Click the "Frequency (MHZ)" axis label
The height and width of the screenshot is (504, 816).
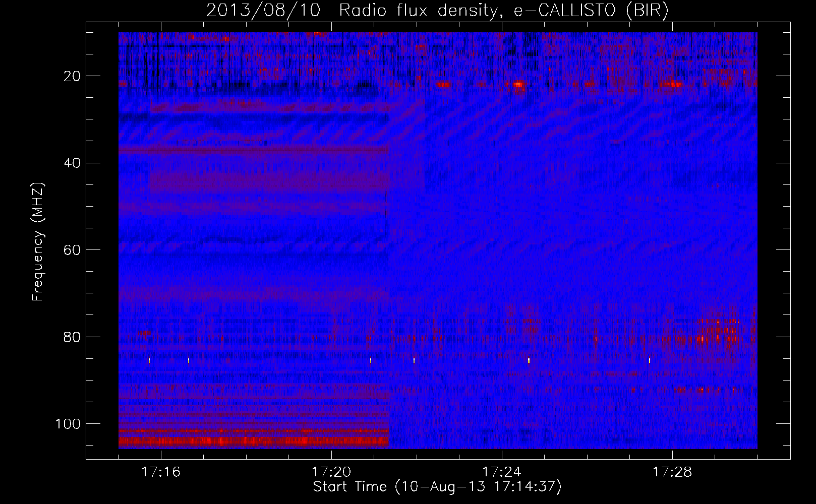tap(38, 242)
